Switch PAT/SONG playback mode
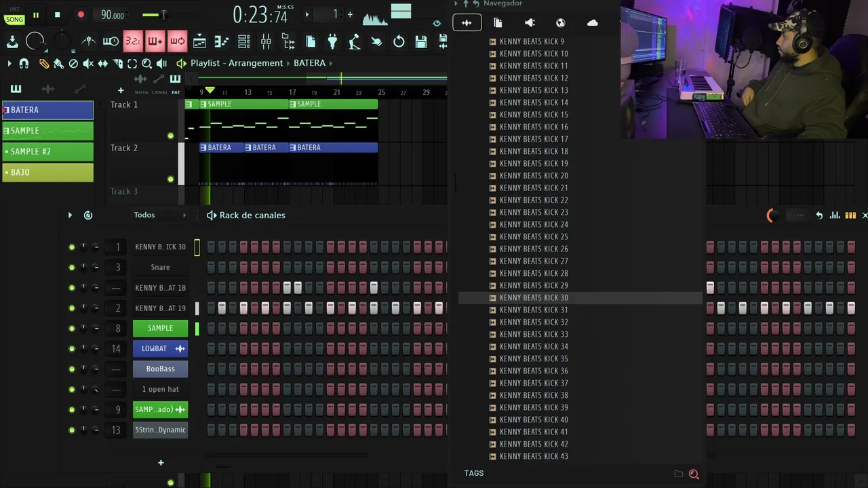This screenshot has width=868, height=488. coord(14,16)
